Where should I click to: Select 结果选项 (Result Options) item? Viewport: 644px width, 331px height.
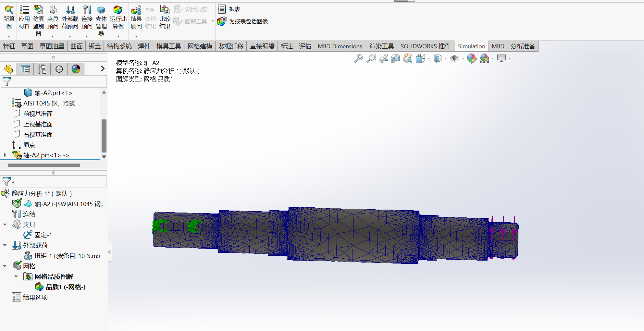pyautogui.click(x=30, y=297)
